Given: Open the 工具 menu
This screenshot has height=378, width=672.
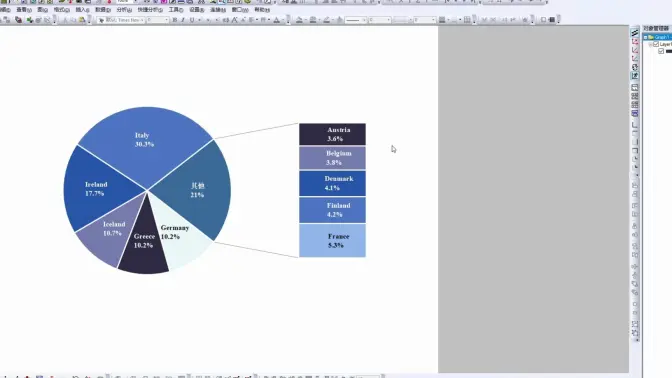Looking at the screenshot, I should 176,9.
